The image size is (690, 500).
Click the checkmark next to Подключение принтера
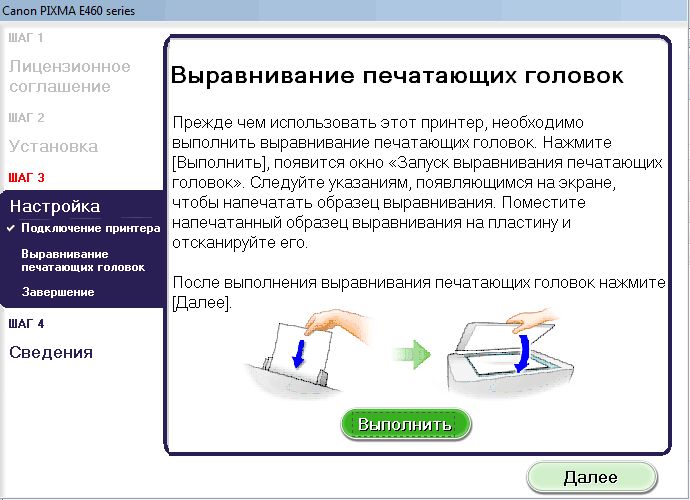11,228
